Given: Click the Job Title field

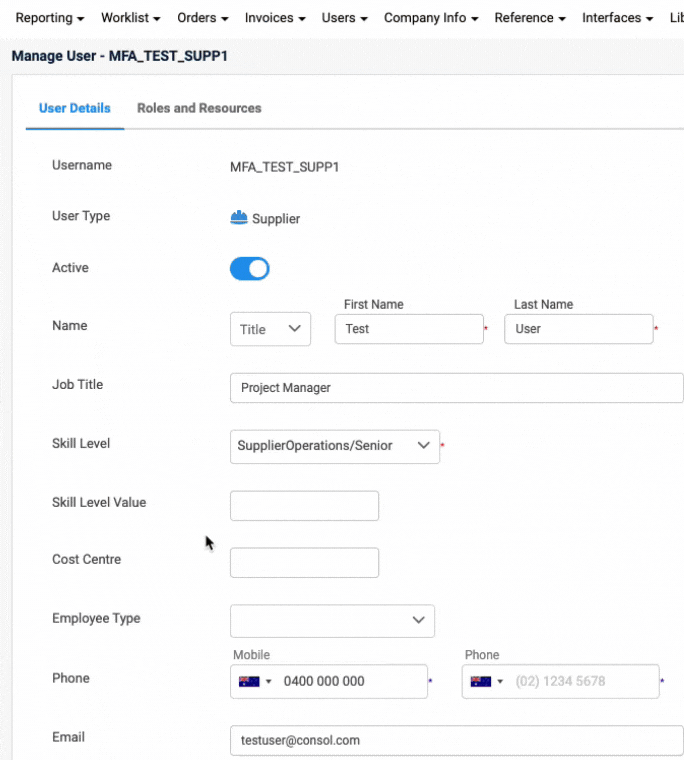Looking at the screenshot, I should click(x=457, y=388).
